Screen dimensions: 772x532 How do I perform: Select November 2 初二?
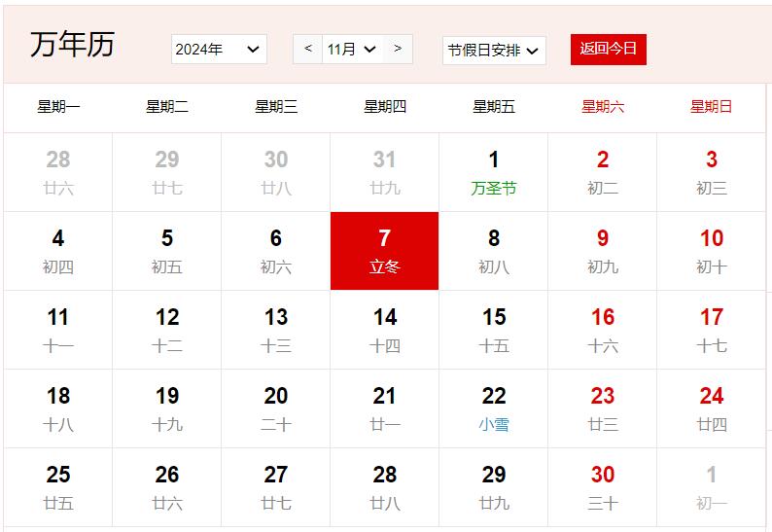coord(602,172)
